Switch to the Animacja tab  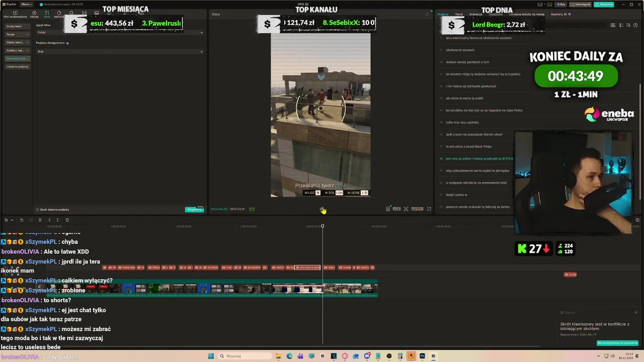[475, 14]
